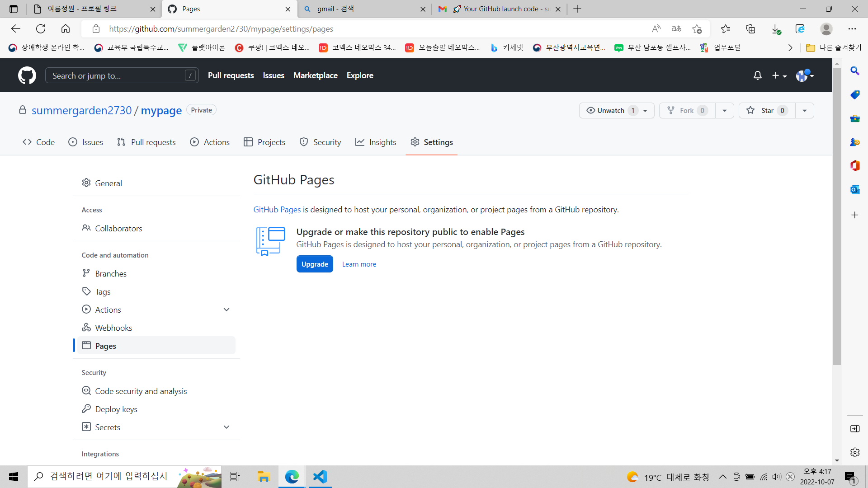Star the mypage repository
868x488 pixels.
point(767,111)
